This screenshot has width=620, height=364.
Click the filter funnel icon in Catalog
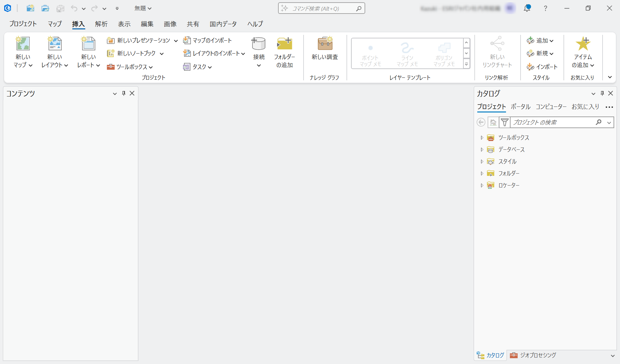coord(504,122)
